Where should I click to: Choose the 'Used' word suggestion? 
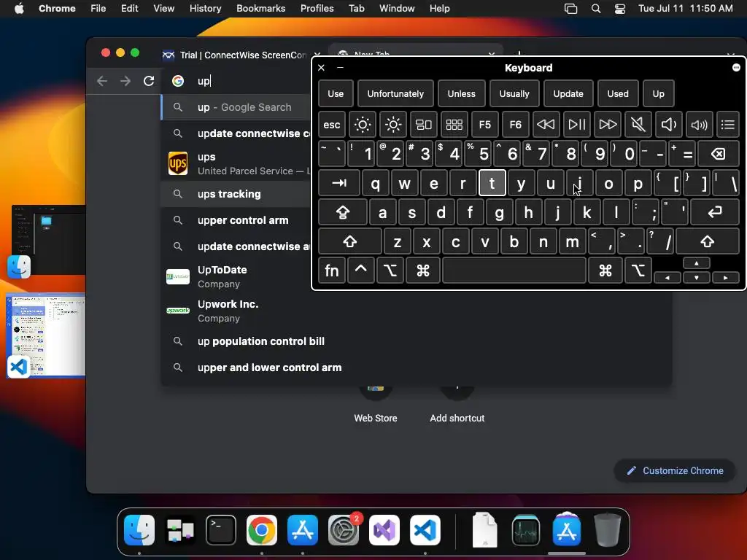pyautogui.click(x=618, y=94)
